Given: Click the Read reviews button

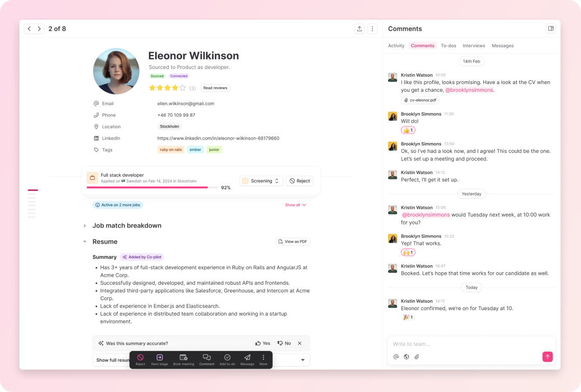Looking at the screenshot, I should pyautogui.click(x=215, y=88).
